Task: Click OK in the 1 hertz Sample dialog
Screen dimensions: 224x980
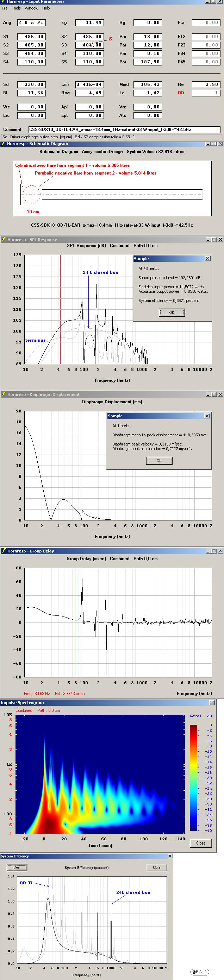Action: point(159,461)
